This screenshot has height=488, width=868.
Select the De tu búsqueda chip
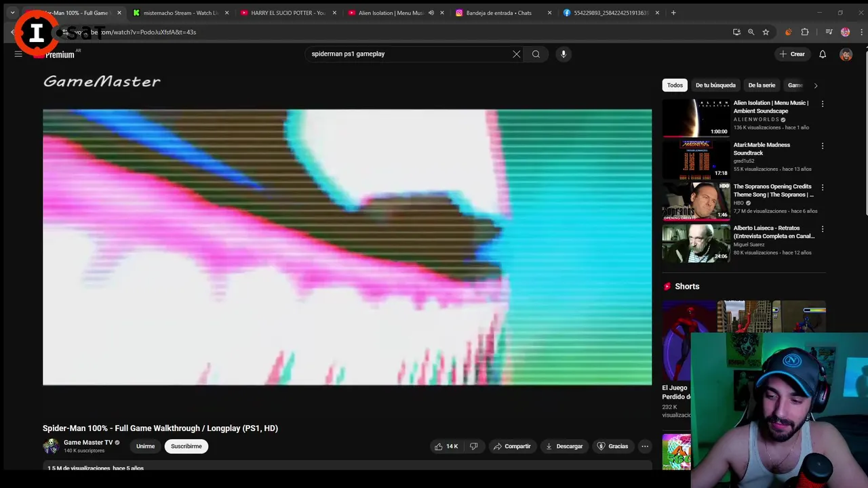pyautogui.click(x=715, y=85)
